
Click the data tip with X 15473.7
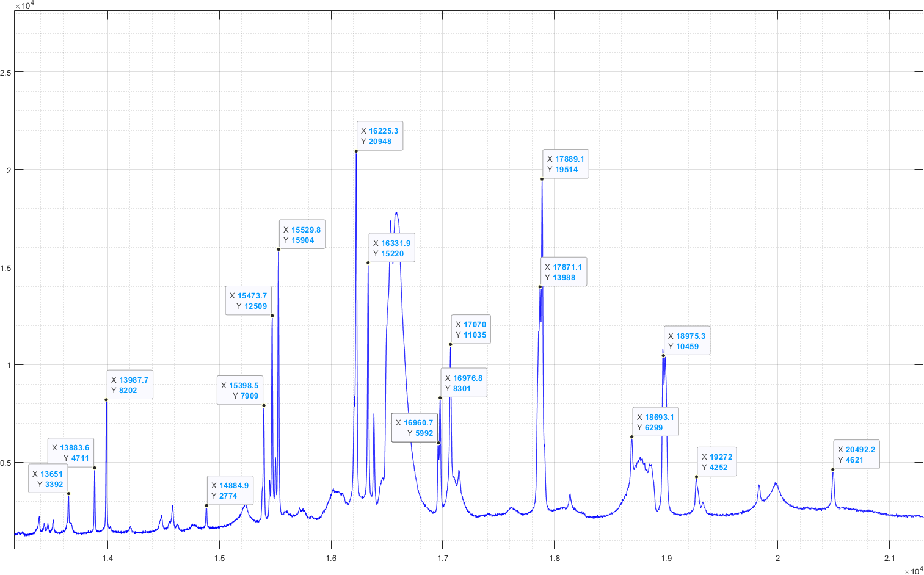coord(248,301)
